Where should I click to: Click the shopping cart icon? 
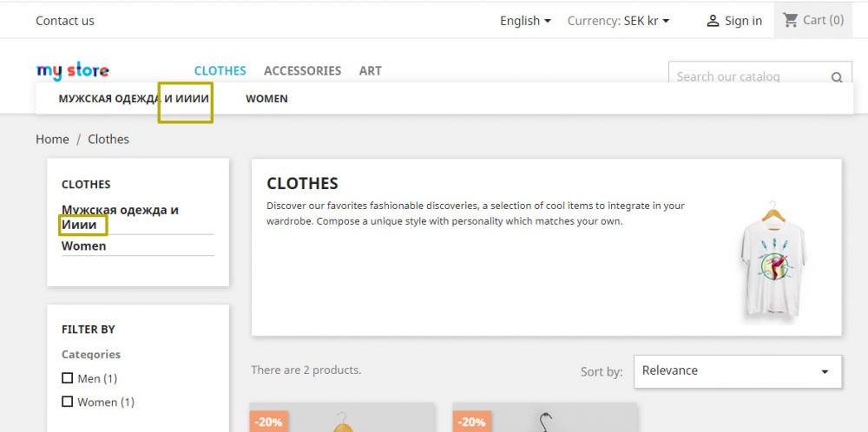[790, 21]
